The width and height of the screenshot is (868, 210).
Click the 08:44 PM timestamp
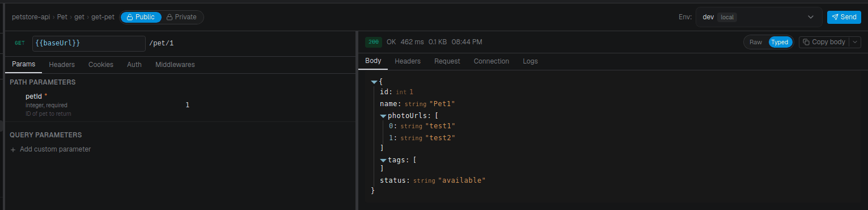point(467,42)
